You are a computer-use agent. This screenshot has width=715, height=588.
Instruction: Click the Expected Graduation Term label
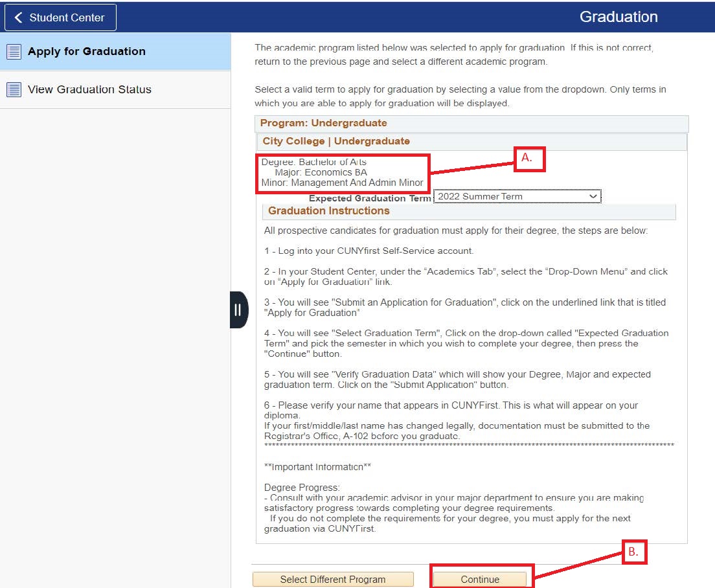pyautogui.click(x=369, y=199)
